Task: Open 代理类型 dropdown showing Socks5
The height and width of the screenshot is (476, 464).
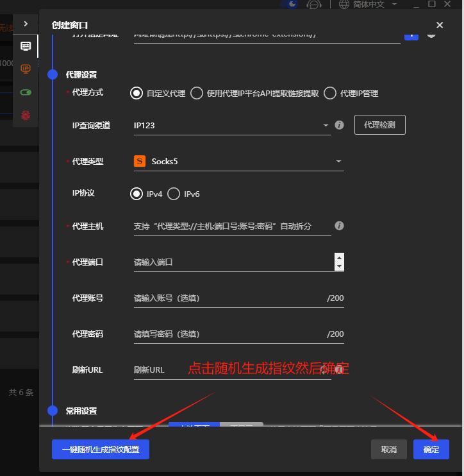Action: 238,162
